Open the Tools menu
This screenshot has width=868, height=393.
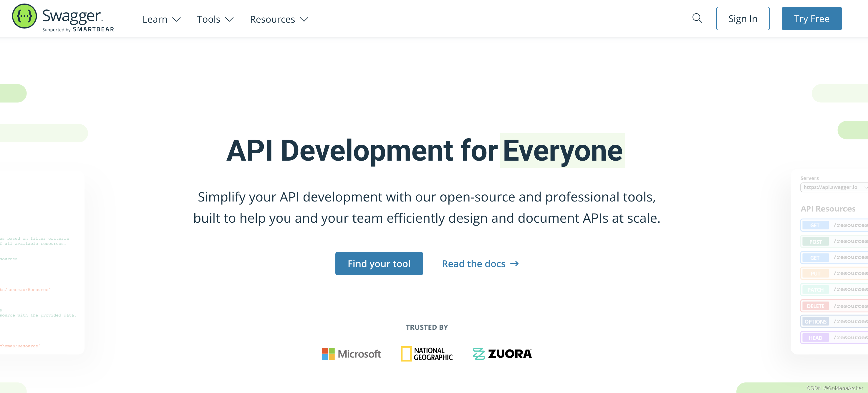click(x=215, y=19)
